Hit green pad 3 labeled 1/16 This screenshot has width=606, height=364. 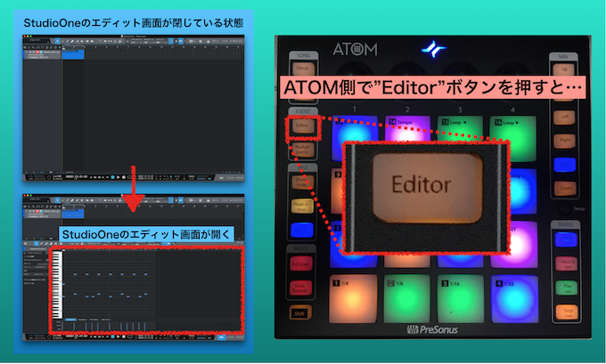click(x=460, y=299)
